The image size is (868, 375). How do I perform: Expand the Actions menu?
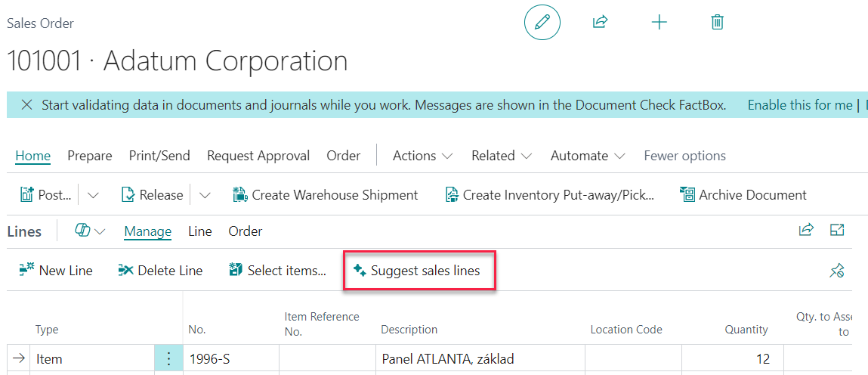[x=423, y=157]
